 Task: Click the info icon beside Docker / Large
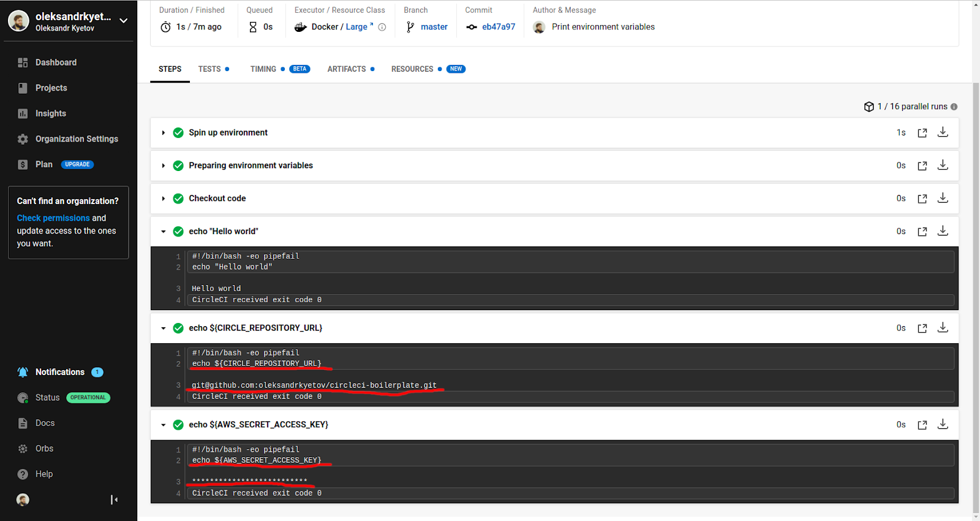tap(382, 27)
